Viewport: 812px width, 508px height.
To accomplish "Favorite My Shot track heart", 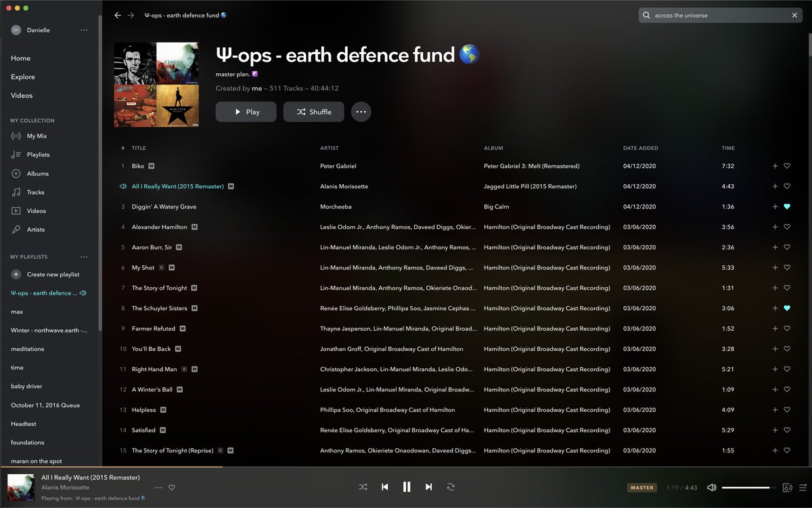I will [787, 268].
